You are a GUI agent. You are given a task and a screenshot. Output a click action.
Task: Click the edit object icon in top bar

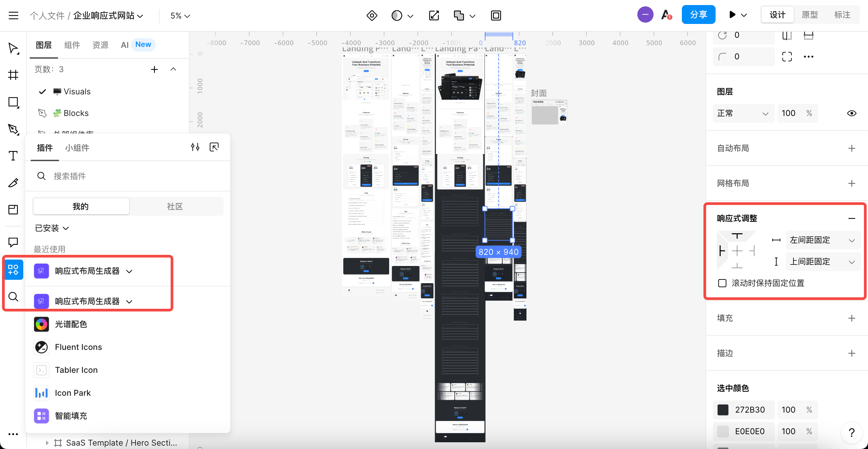(434, 16)
